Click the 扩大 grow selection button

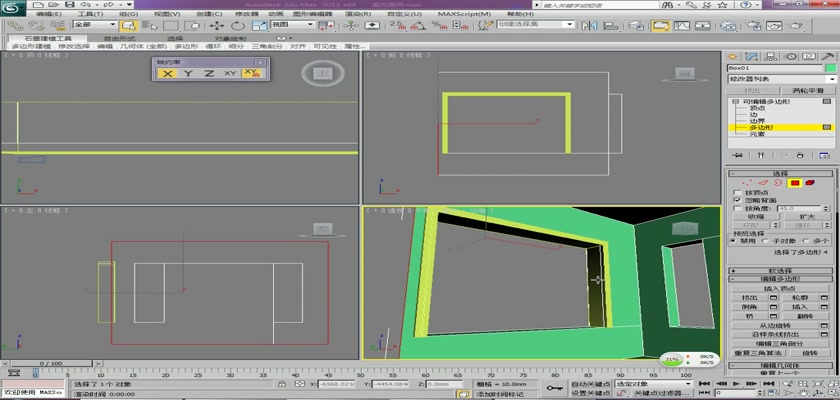pyautogui.click(x=807, y=217)
